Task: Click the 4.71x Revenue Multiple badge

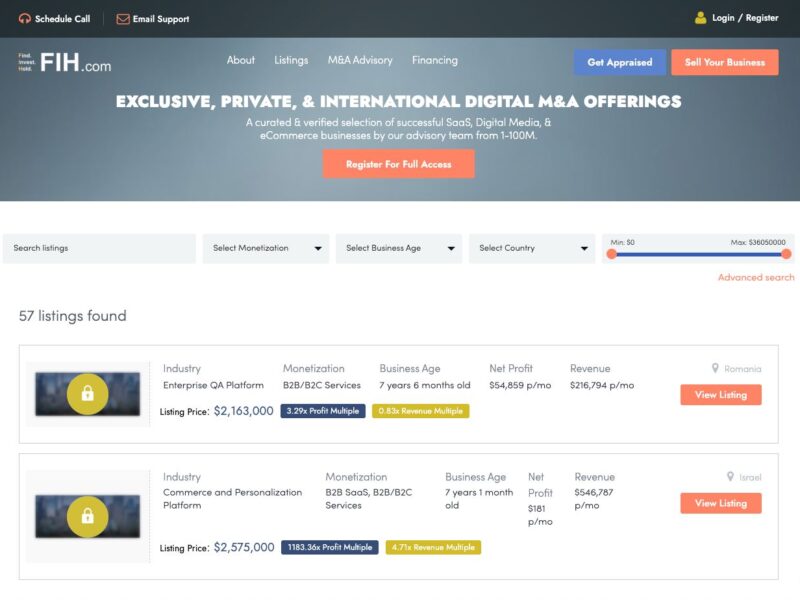Action: (433, 547)
